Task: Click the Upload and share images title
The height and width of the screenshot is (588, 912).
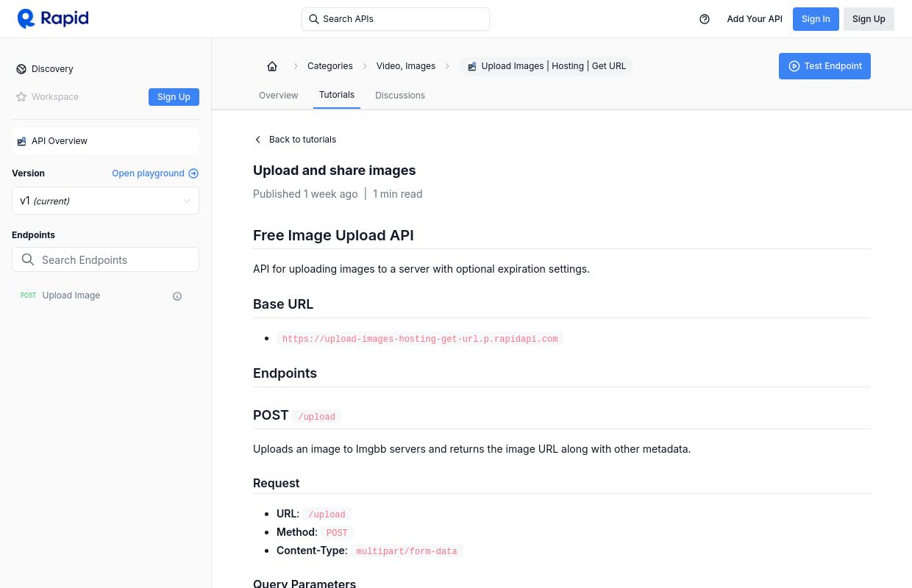Action: tap(334, 171)
